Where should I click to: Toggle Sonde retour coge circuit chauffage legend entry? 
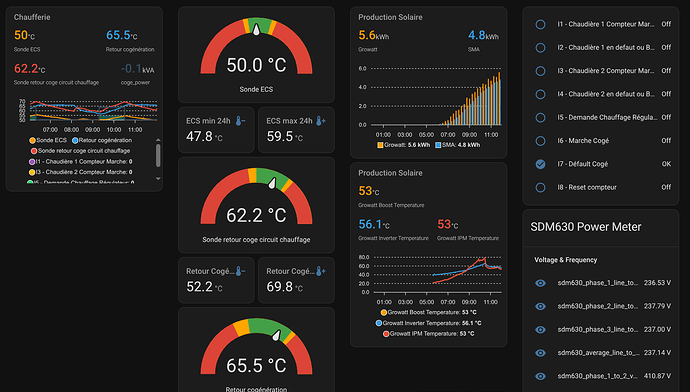80,151
